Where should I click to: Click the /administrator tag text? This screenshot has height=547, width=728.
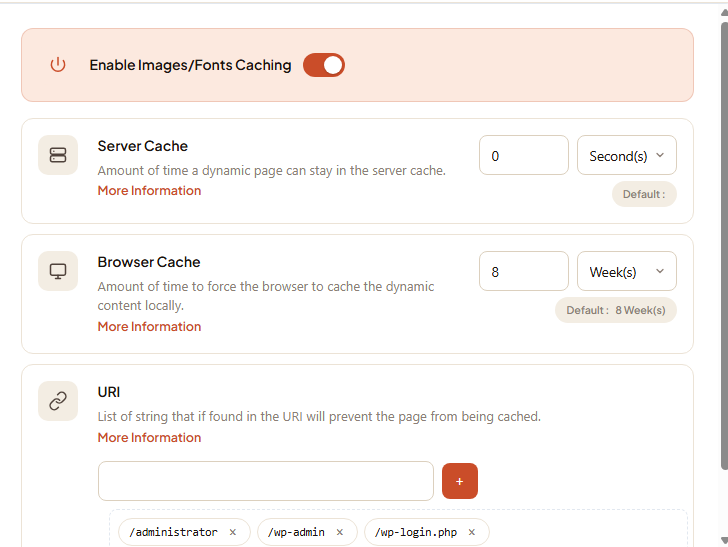point(173,532)
